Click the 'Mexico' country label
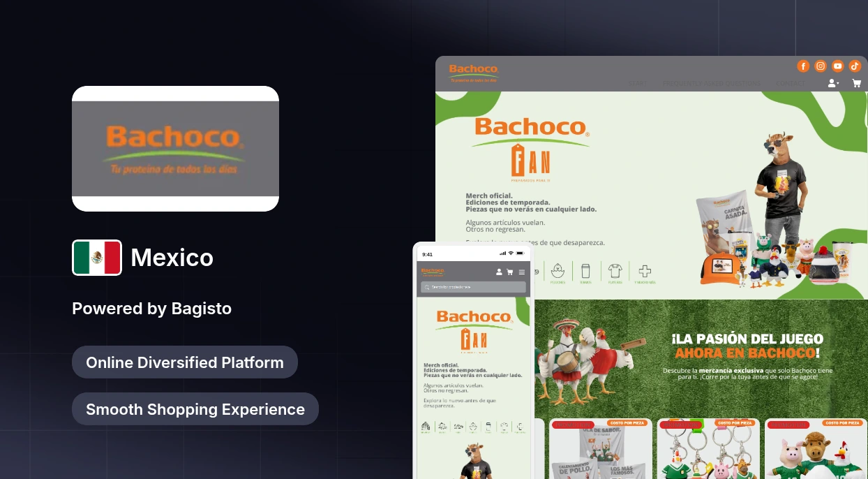 click(172, 258)
